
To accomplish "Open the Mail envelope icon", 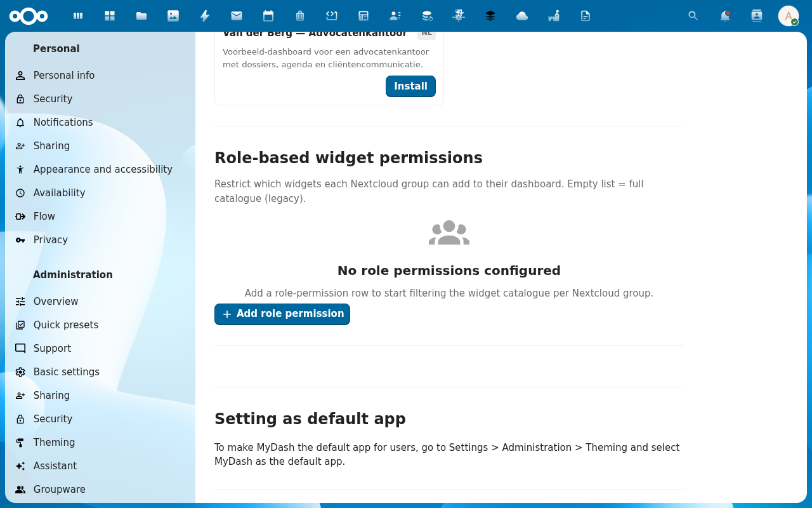I will [237, 16].
